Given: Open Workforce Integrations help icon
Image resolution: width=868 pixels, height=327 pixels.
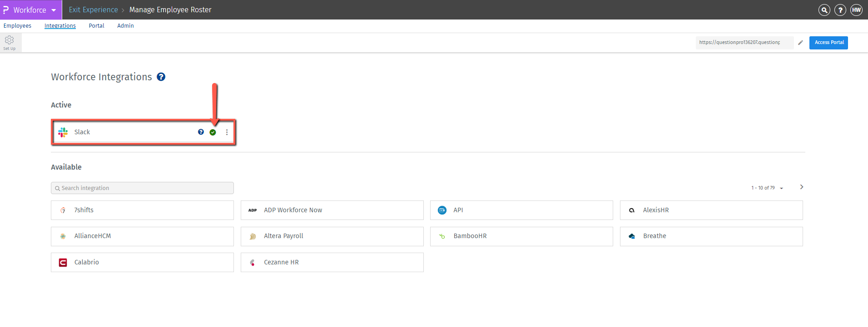Looking at the screenshot, I should (x=161, y=77).
